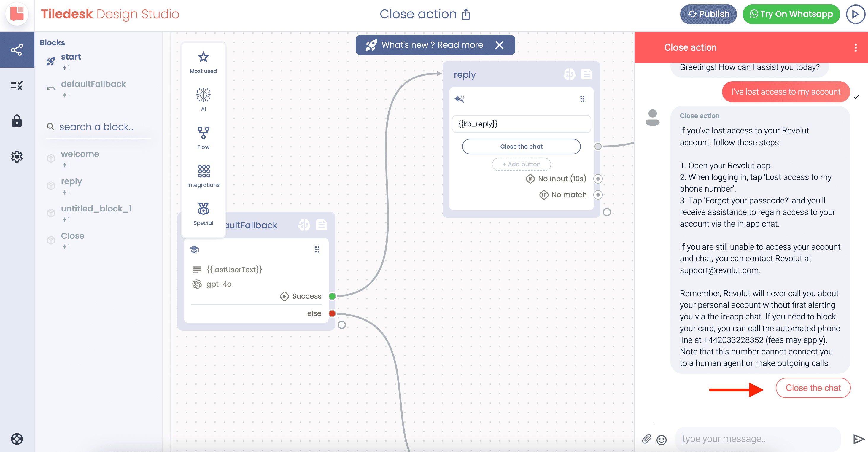Click the start block rocket icon
The width and height of the screenshot is (868, 452).
(x=51, y=61)
